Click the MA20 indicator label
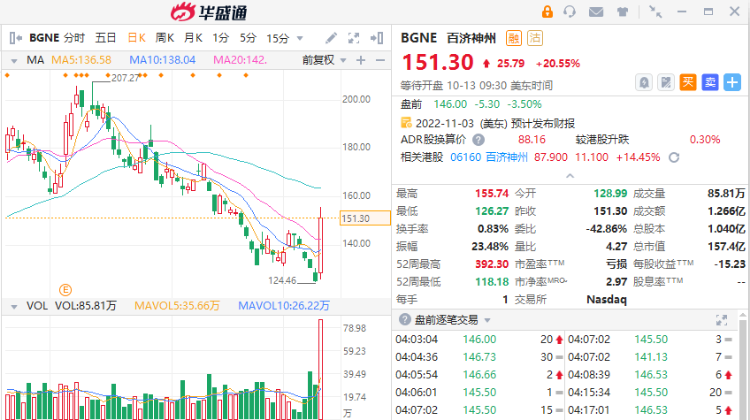 click(x=240, y=60)
